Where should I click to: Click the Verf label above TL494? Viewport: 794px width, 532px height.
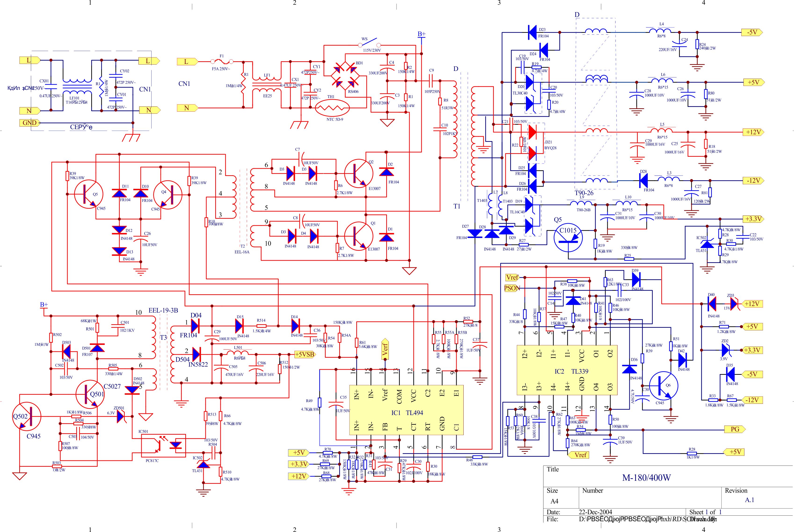tap(385, 348)
